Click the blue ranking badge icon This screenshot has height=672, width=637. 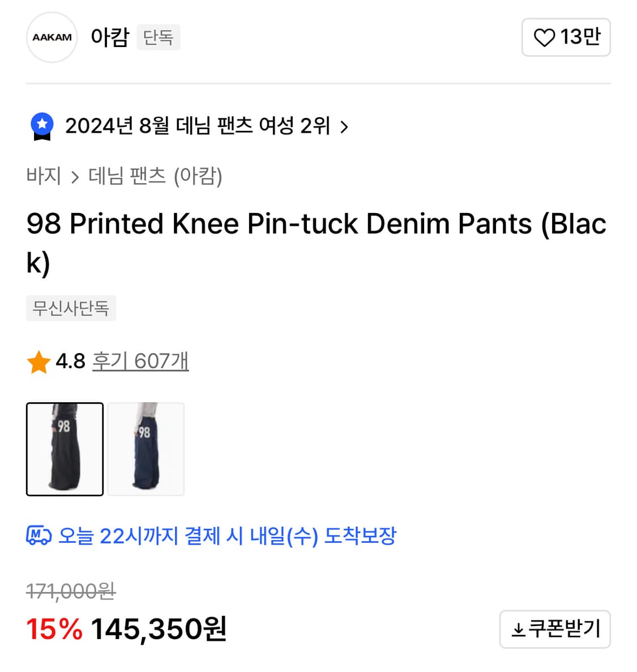coord(42,126)
